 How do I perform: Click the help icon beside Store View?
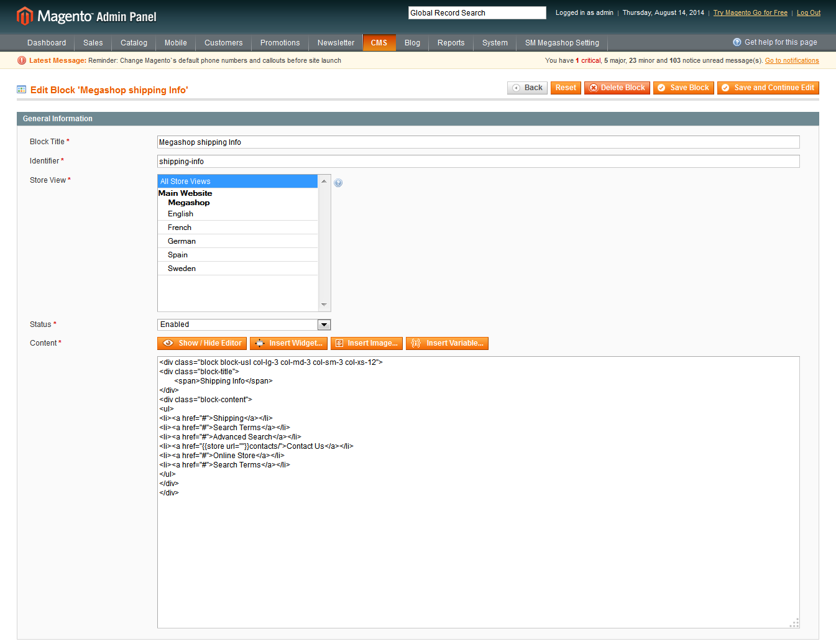pos(338,183)
